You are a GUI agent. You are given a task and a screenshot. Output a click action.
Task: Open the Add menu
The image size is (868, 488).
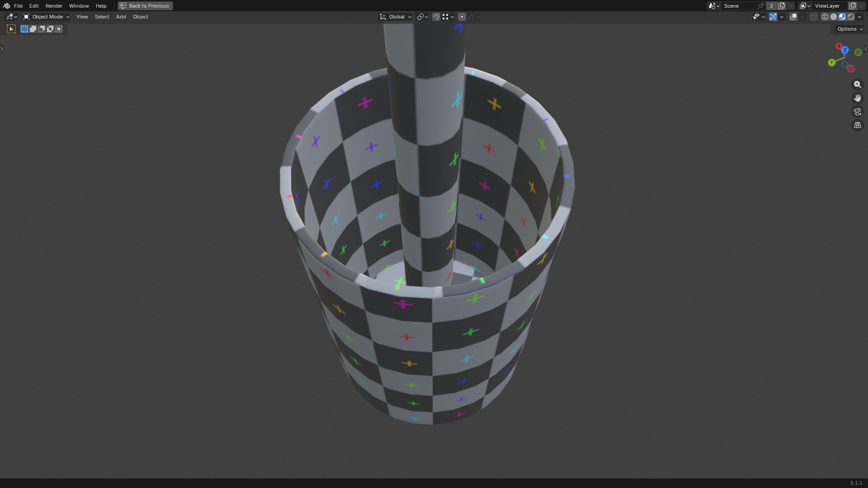tap(121, 17)
